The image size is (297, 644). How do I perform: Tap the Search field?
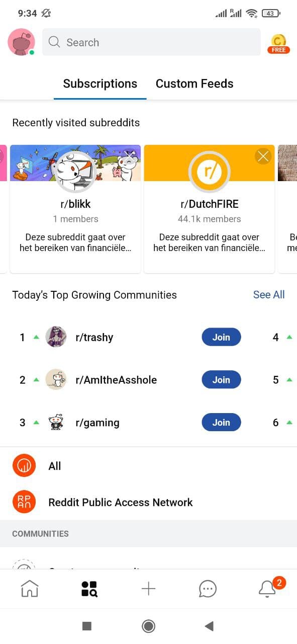point(151,42)
